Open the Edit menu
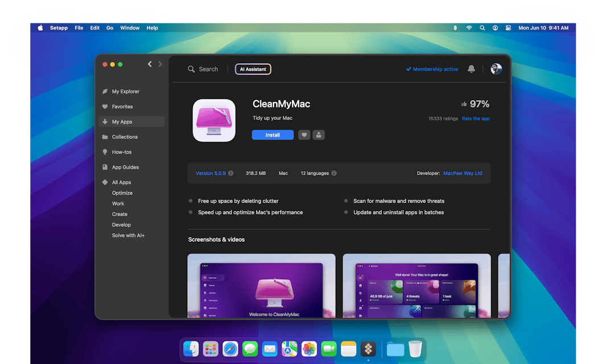The width and height of the screenshot is (606, 364). pyautogui.click(x=94, y=28)
